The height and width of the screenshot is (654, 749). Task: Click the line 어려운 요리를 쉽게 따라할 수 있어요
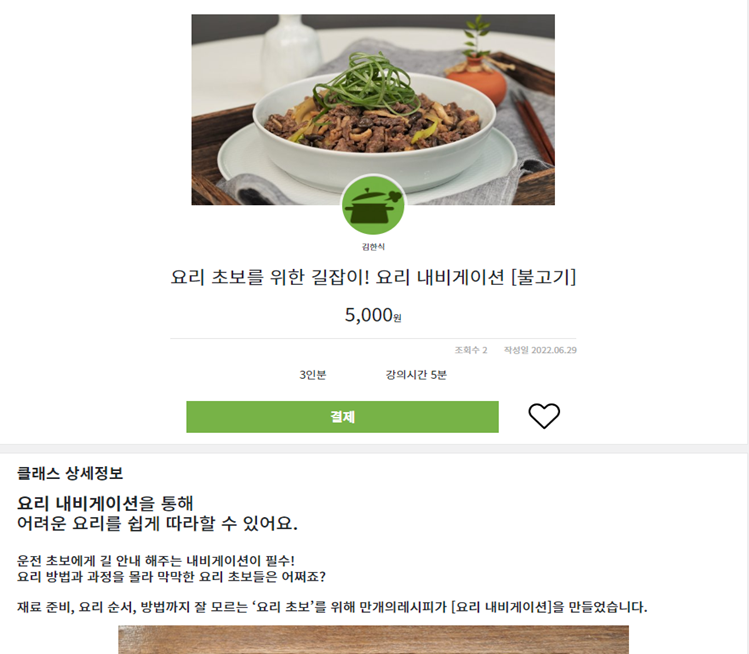point(157,524)
